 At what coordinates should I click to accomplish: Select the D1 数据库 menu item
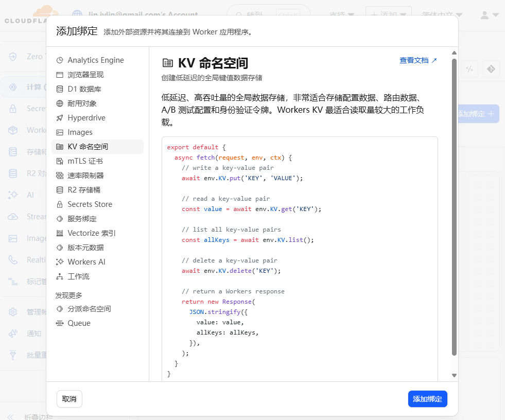[x=98, y=89]
